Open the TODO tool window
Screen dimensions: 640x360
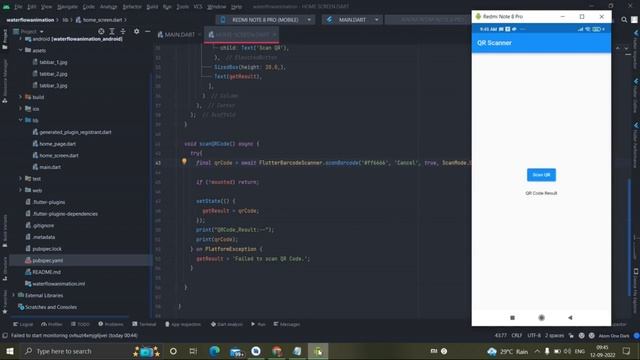tap(80, 324)
